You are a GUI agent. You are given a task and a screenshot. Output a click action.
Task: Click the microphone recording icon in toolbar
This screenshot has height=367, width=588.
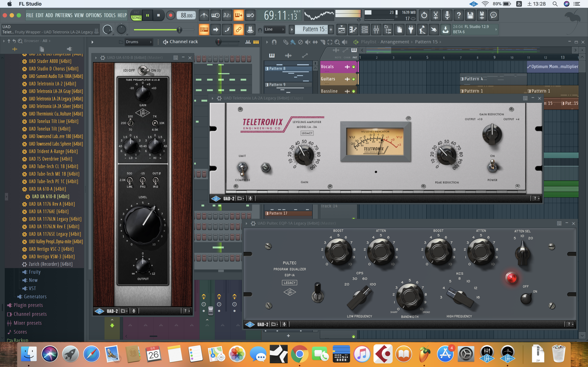tap(447, 15)
